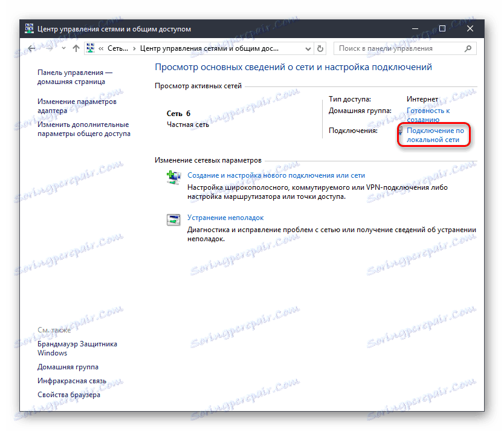Open the address bar dropdown arrow
504x431 pixels.
tap(308, 48)
